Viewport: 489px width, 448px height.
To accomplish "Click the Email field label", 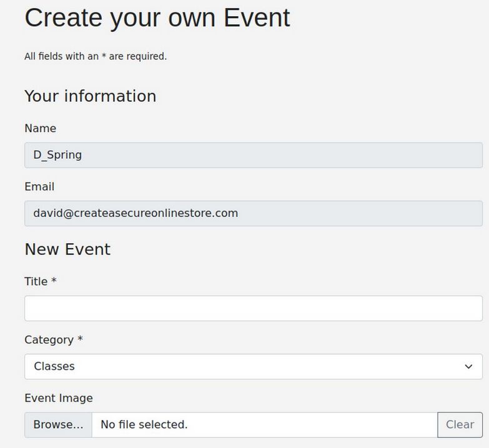I will point(39,186).
